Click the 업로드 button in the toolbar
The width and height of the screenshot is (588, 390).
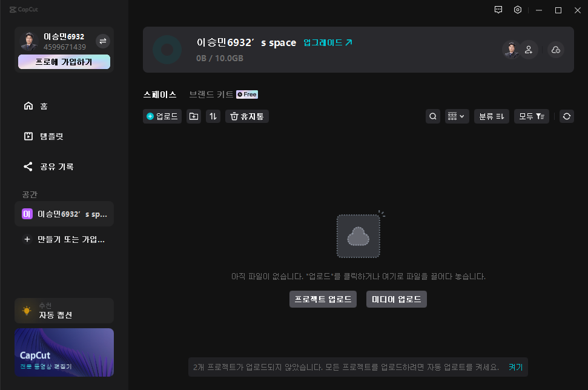pos(162,117)
